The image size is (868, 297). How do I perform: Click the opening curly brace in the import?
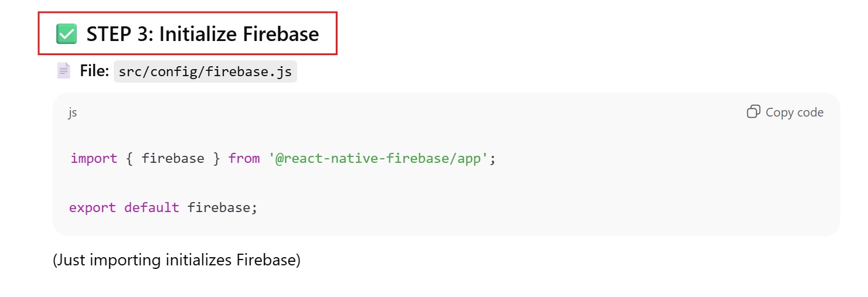coord(130,158)
